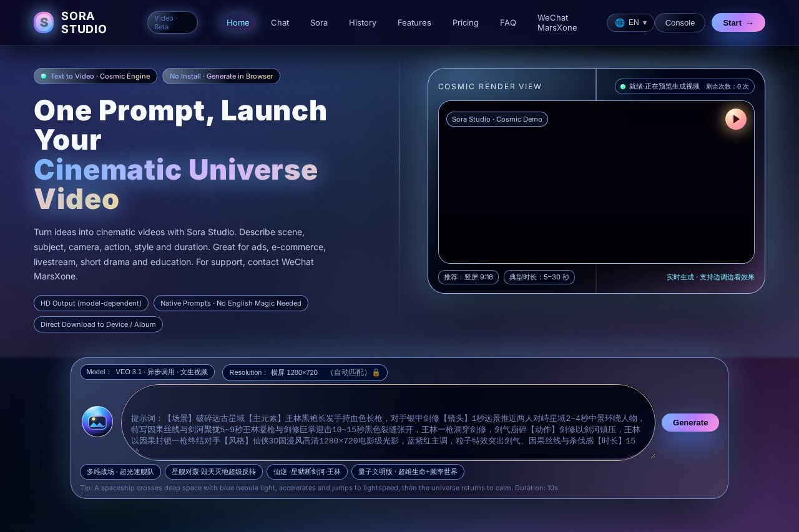Select the 多维战场 · 超光速舰队 preset chip
Viewport: 799px width, 532px height.
coord(120,472)
